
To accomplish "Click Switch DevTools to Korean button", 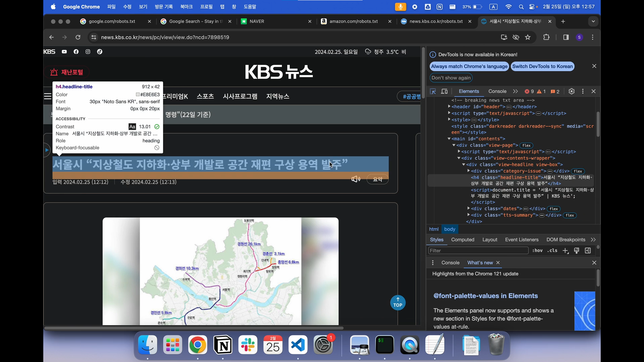I will pos(542,66).
